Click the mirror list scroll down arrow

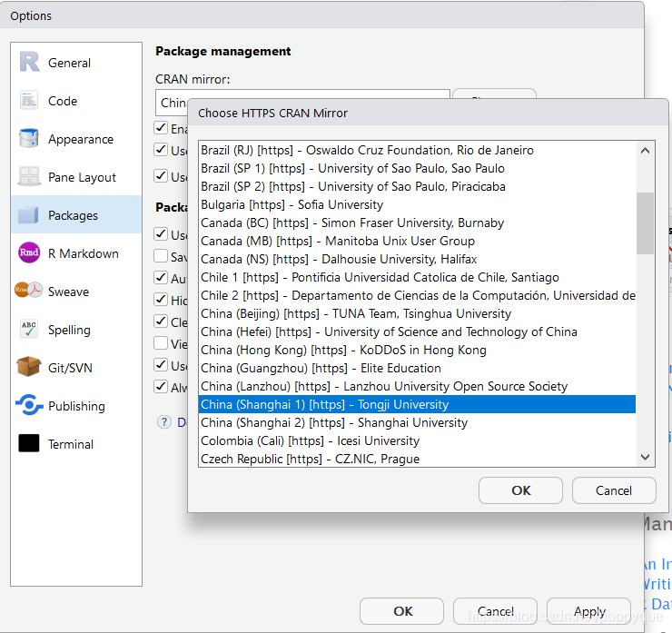pos(645,457)
